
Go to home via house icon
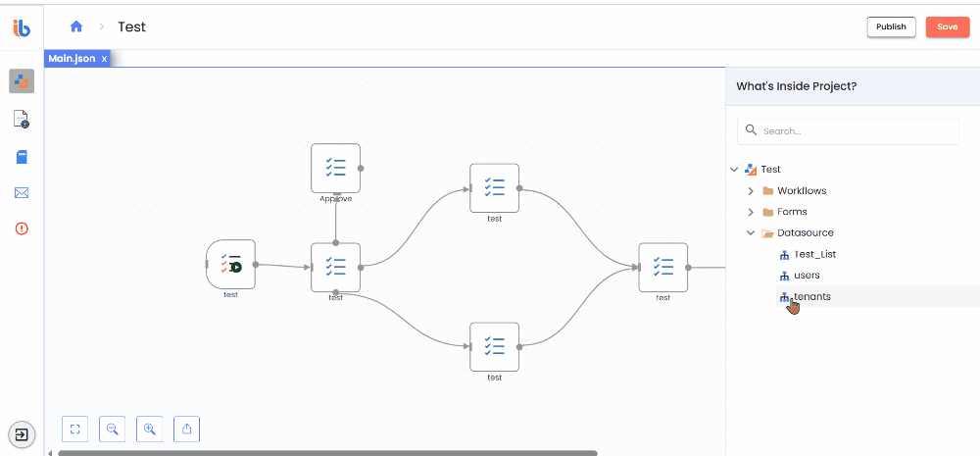pyautogui.click(x=76, y=26)
